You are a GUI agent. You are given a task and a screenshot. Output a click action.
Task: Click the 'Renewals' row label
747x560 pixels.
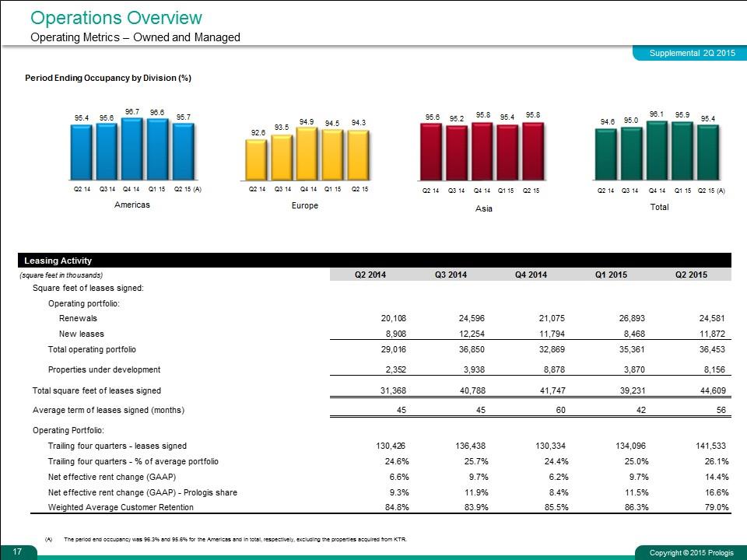(x=78, y=318)
